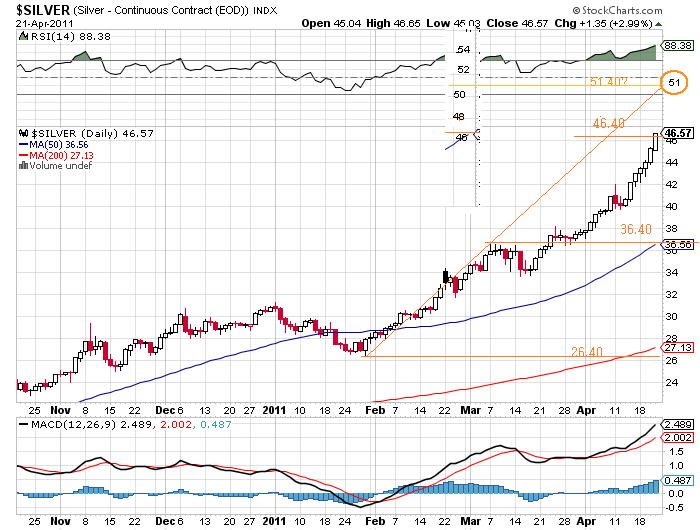Click the orange 36.40 level label

tap(636, 230)
